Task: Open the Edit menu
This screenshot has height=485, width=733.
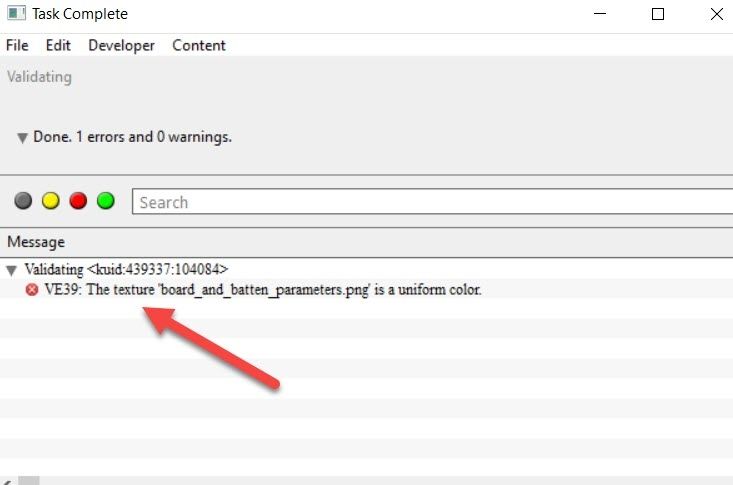Action: click(x=58, y=45)
